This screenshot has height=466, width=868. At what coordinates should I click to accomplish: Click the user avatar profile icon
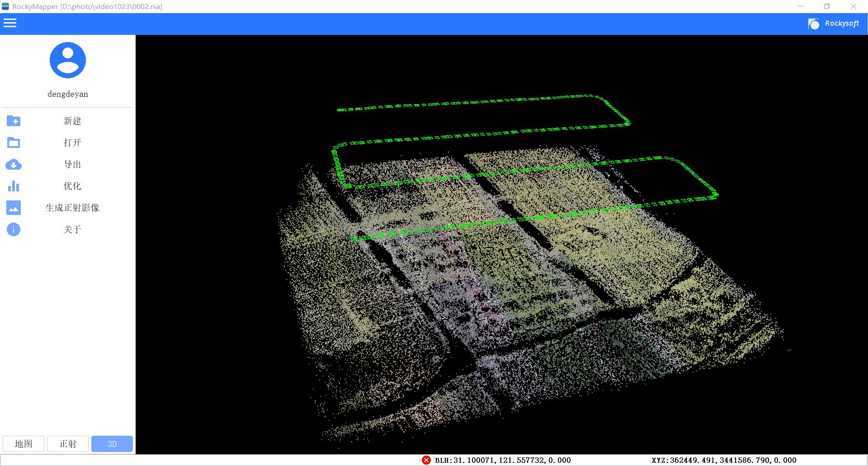click(x=68, y=60)
